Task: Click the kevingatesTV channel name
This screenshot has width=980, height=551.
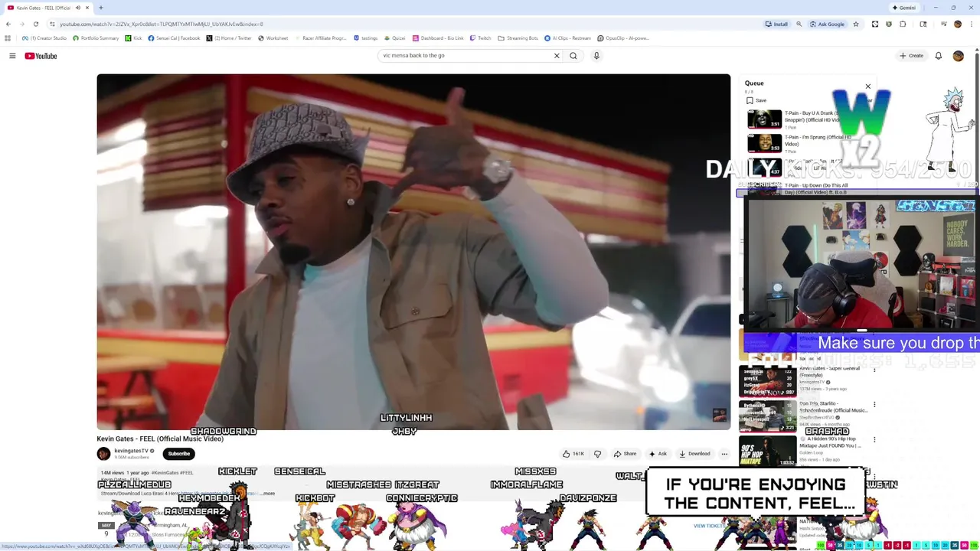Action: click(x=131, y=451)
